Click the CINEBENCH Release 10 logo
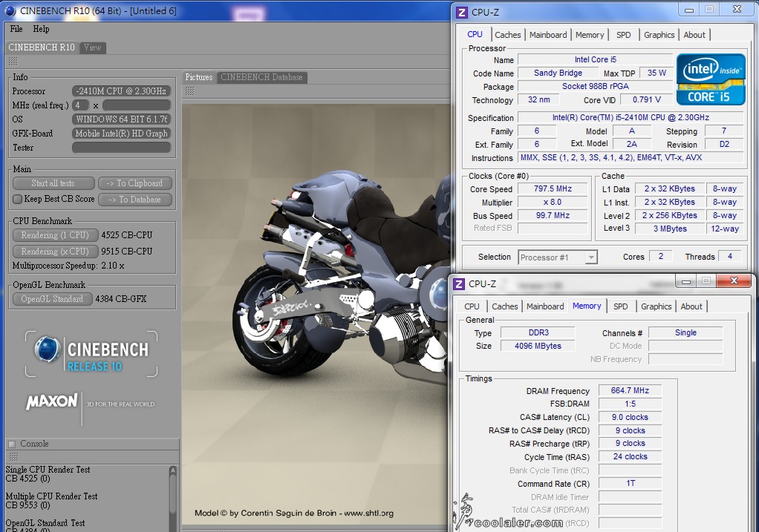759x532 pixels. pos(91,354)
